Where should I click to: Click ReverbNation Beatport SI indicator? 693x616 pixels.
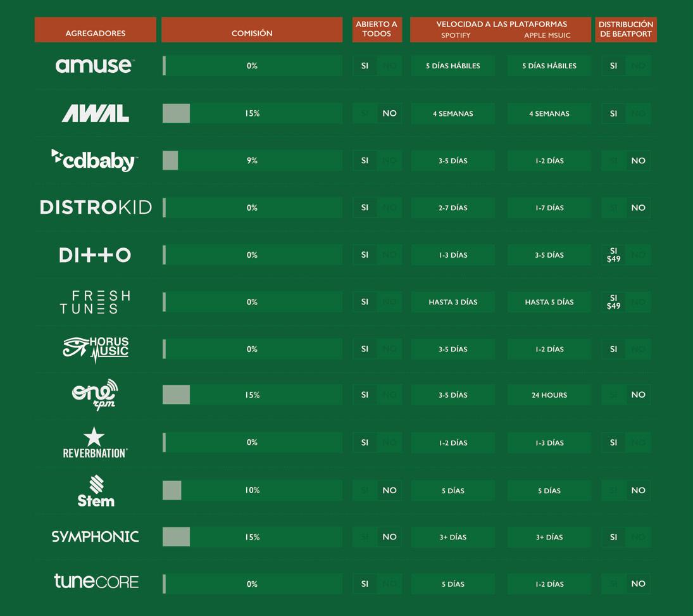(x=613, y=442)
